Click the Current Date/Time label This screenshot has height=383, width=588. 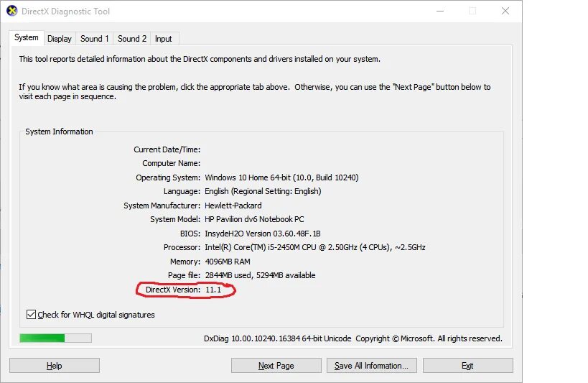point(167,149)
